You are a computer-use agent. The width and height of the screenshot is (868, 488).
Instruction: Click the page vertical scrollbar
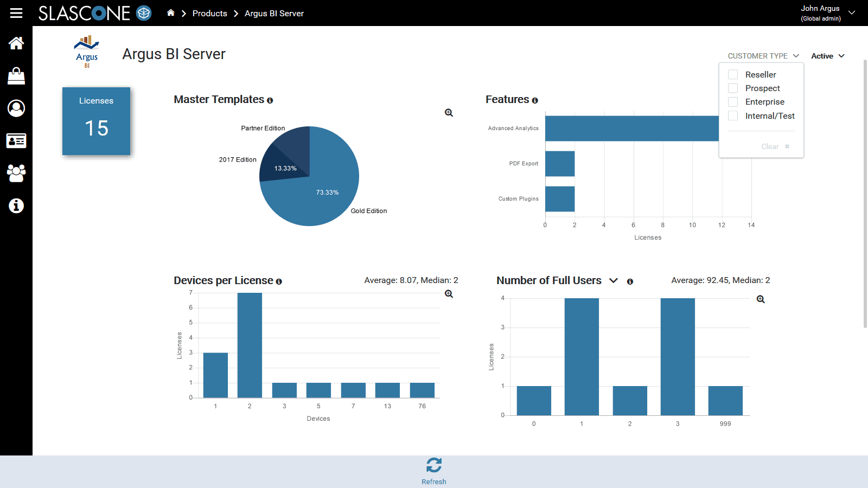(x=865, y=194)
